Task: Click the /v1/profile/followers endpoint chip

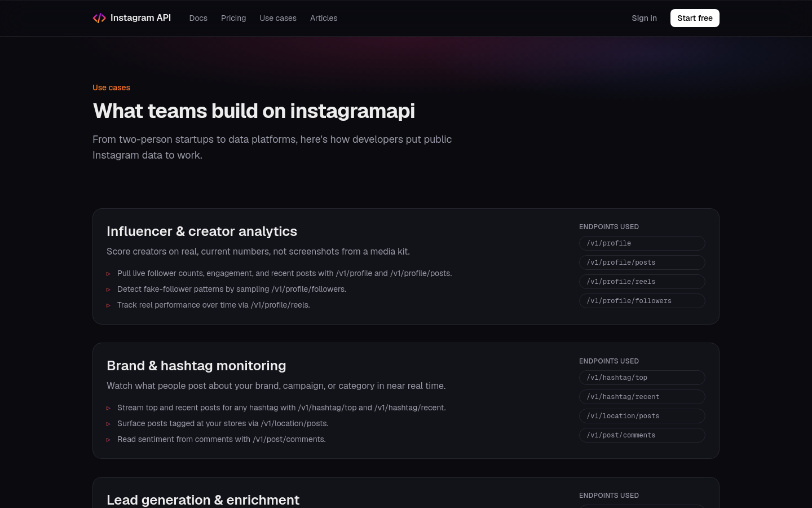Action: coord(642,301)
